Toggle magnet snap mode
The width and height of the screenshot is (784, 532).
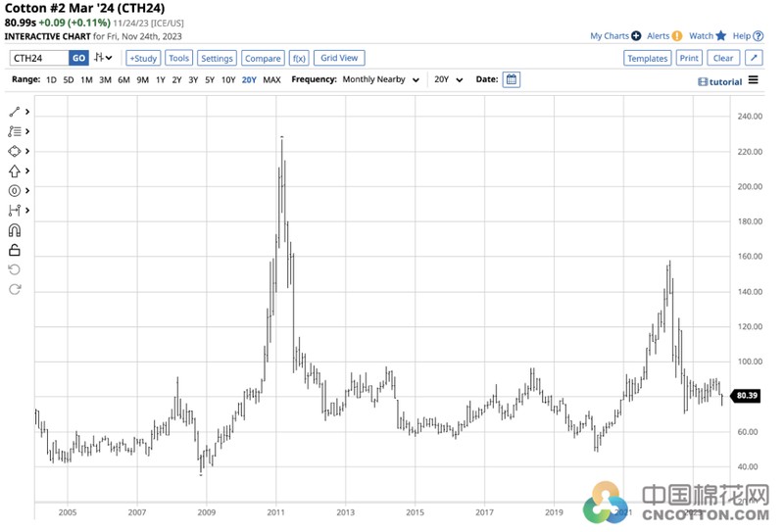pyautogui.click(x=15, y=231)
